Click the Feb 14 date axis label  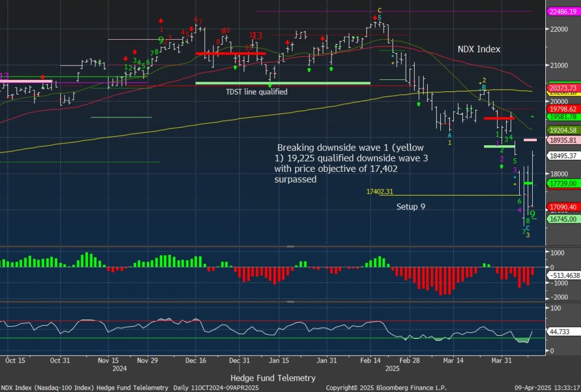pos(371,360)
